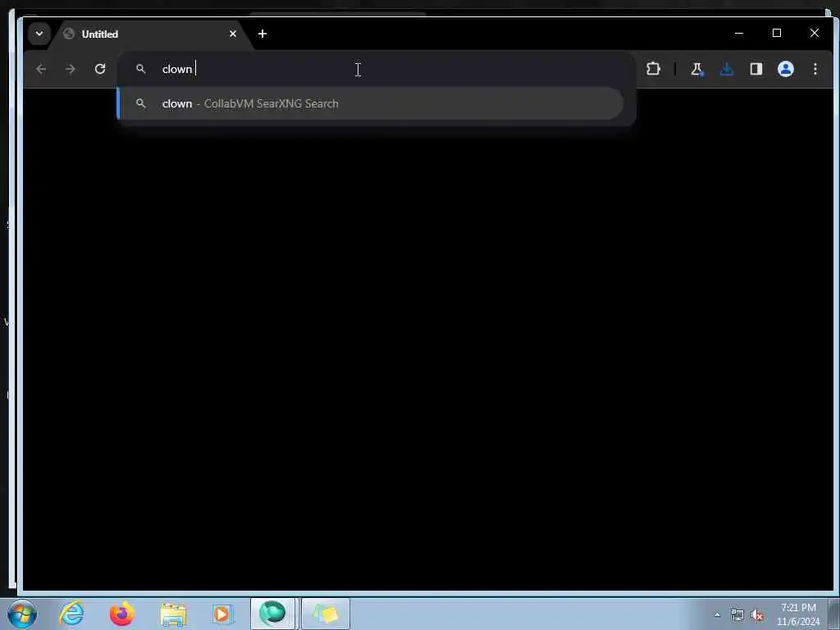Open the three-dot browser menu

(x=815, y=69)
